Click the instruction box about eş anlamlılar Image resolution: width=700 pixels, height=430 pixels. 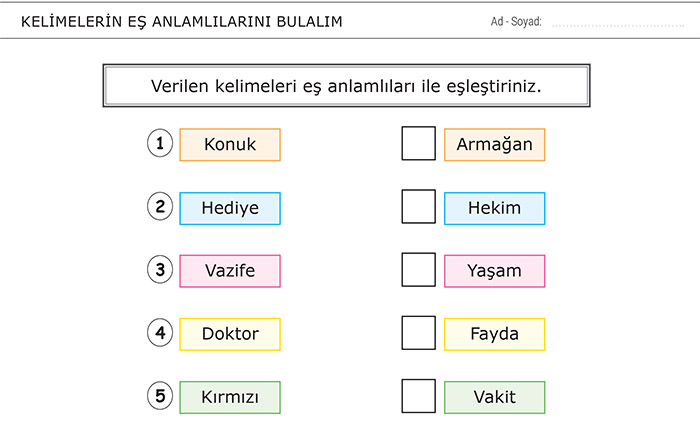click(346, 86)
